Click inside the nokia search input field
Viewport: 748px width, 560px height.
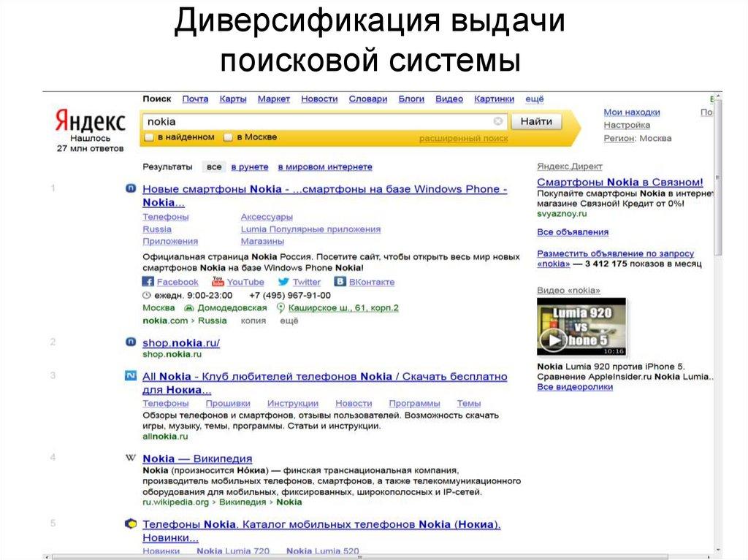[292, 121]
